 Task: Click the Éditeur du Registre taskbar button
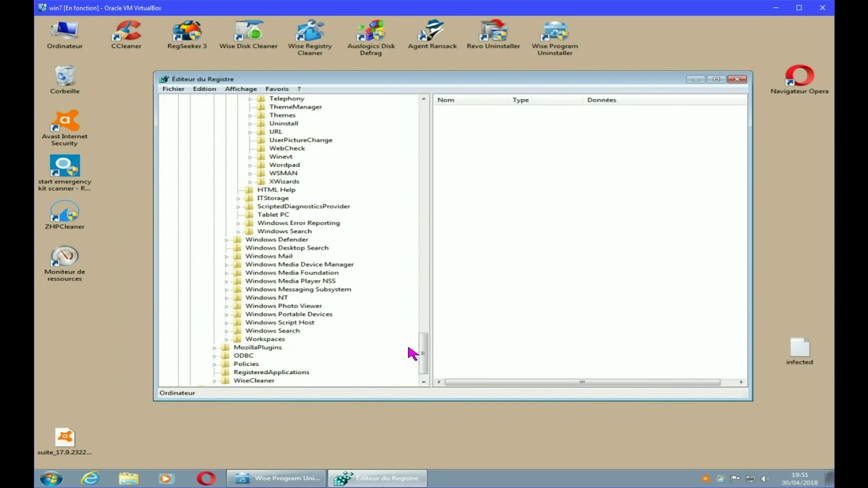[x=378, y=478]
